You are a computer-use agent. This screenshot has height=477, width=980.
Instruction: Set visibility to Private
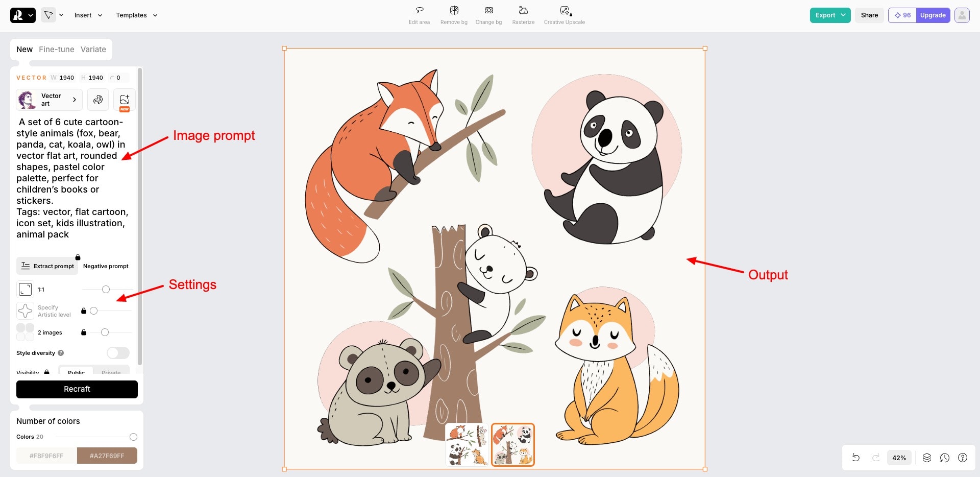click(111, 371)
